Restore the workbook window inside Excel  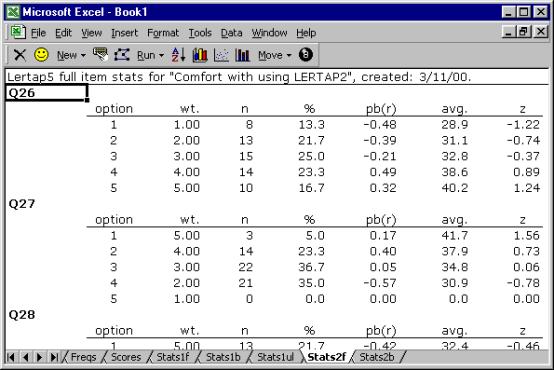tap(524, 32)
